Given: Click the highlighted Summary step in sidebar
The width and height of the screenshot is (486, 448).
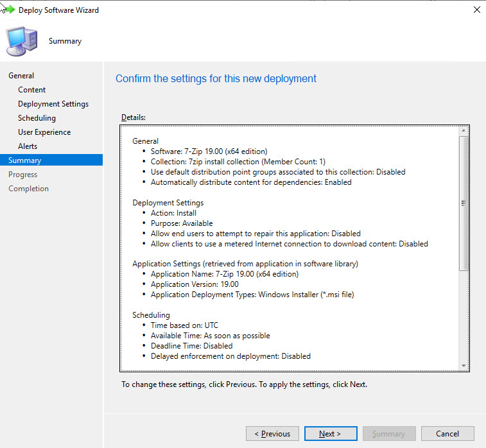Looking at the screenshot, I should (24, 160).
